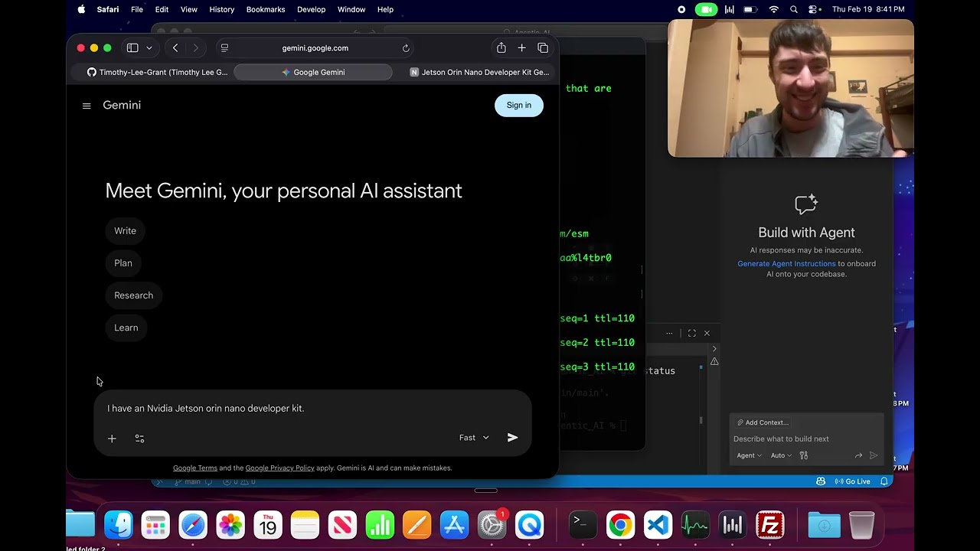
Task: Open the Apple menu
Action: tap(81, 9)
